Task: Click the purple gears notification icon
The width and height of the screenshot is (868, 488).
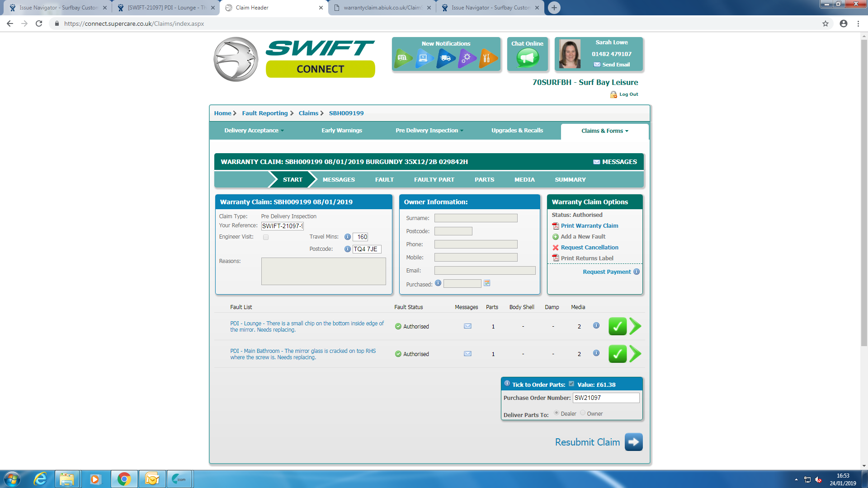Action: click(466, 58)
